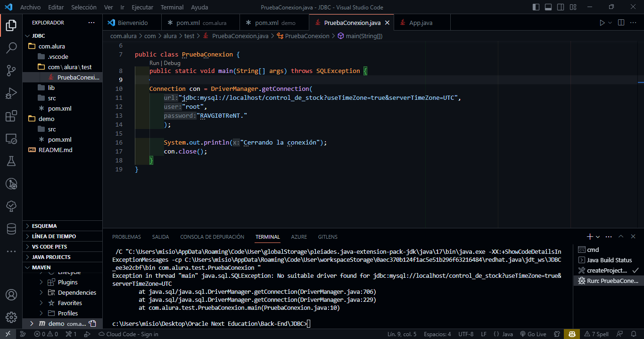
Task: Click the errors and warnings counter
Action: pos(46,334)
